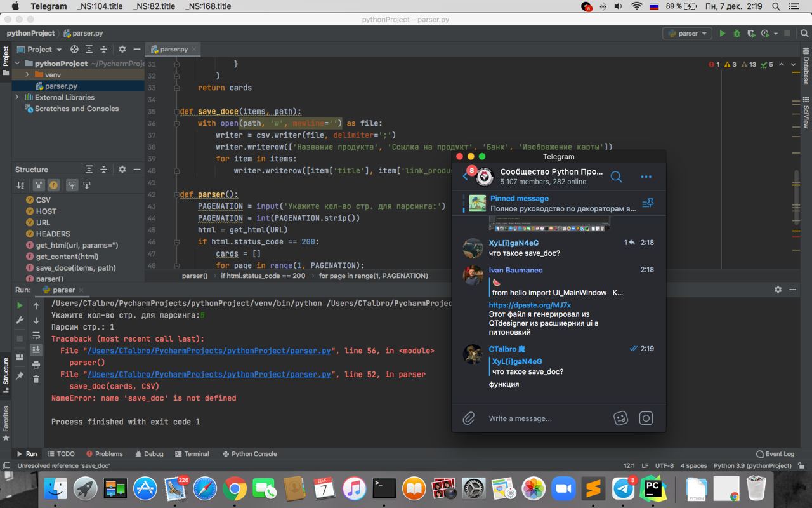Viewport: 812px width, 508px height.
Task: Click the camera icon in Telegram input
Action: tap(646, 418)
